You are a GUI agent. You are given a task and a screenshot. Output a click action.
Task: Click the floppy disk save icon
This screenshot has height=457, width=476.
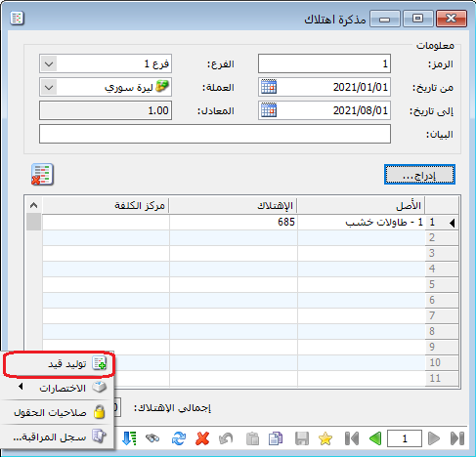(302, 438)
